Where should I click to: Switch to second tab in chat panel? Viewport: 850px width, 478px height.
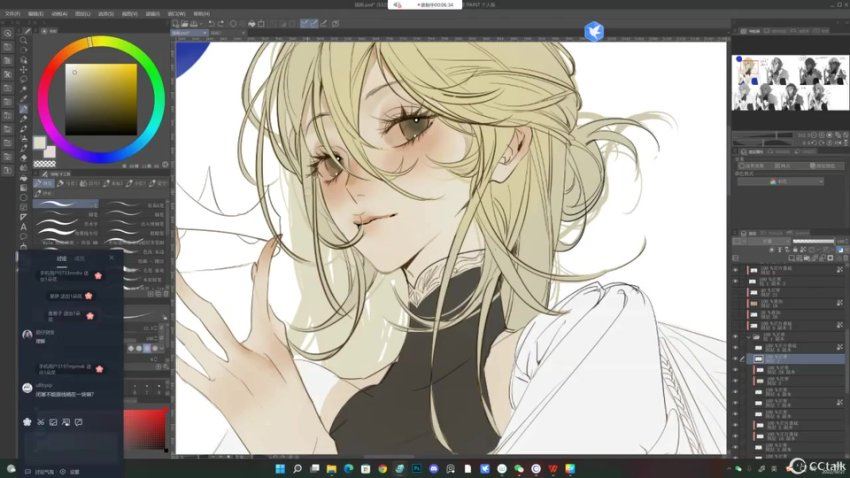pyautogui.click(x=79, y=259)
